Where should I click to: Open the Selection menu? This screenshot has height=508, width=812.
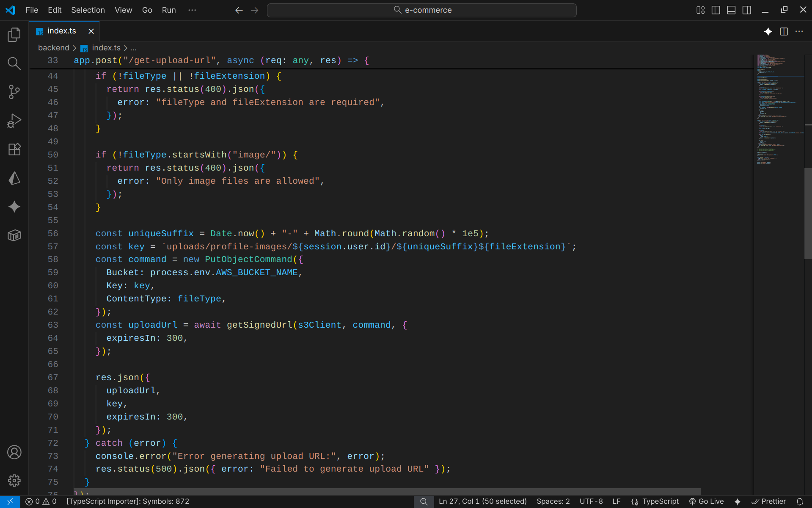88,10
